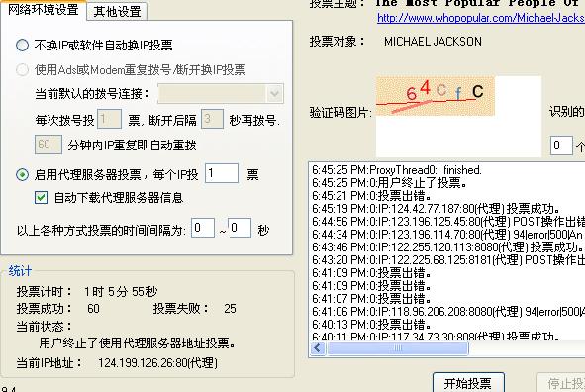Select the Adsl或Modem重复拨号 radio option
Screen dimensions: 585x392
pyautogui.click(x=23, y=69)
